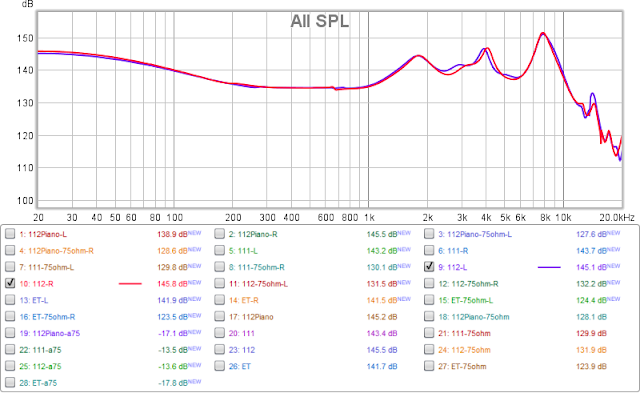Click the 123.9 dB value for ET-75ohm
640x393 pixels.
click(591, 366)
